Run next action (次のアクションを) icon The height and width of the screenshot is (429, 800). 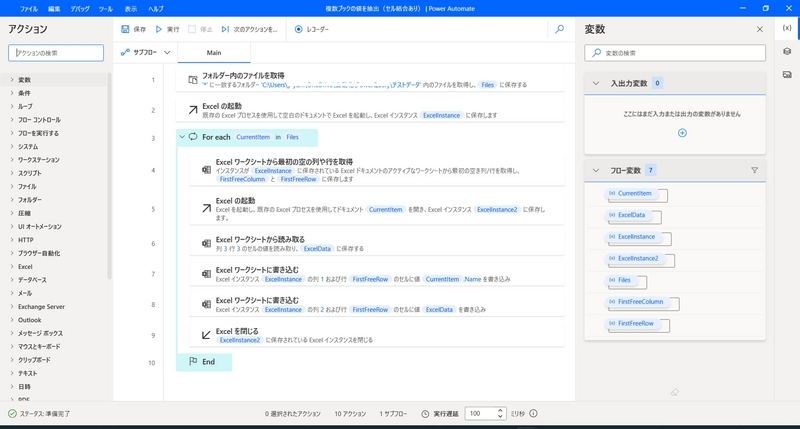point(225,29)
